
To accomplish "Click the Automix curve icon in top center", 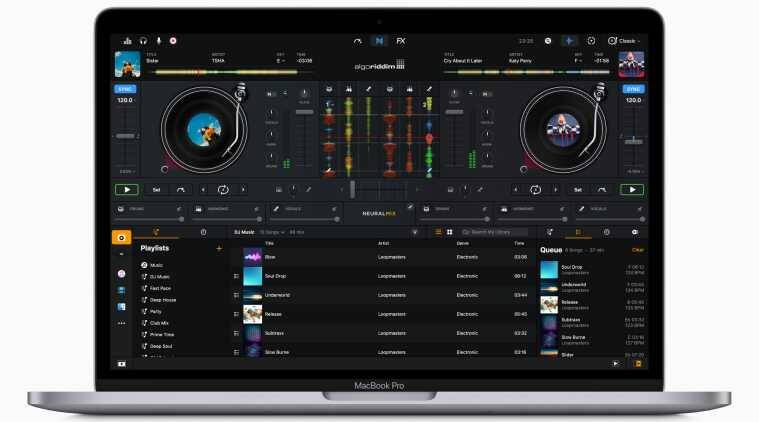I will [x=358, y=41].
